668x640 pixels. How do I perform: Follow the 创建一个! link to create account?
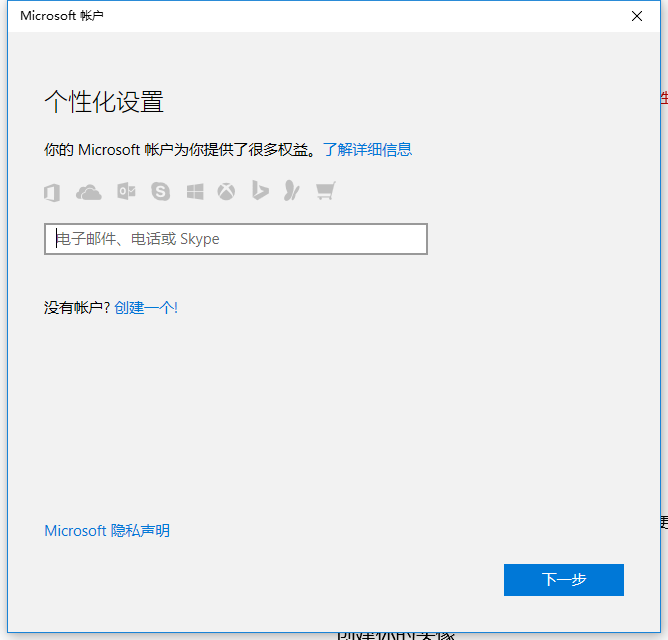146,308
